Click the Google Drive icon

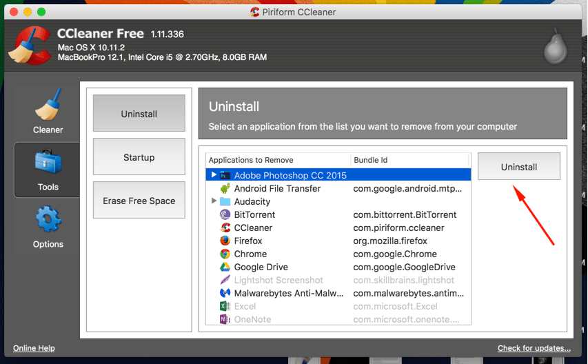click(225, 267)
